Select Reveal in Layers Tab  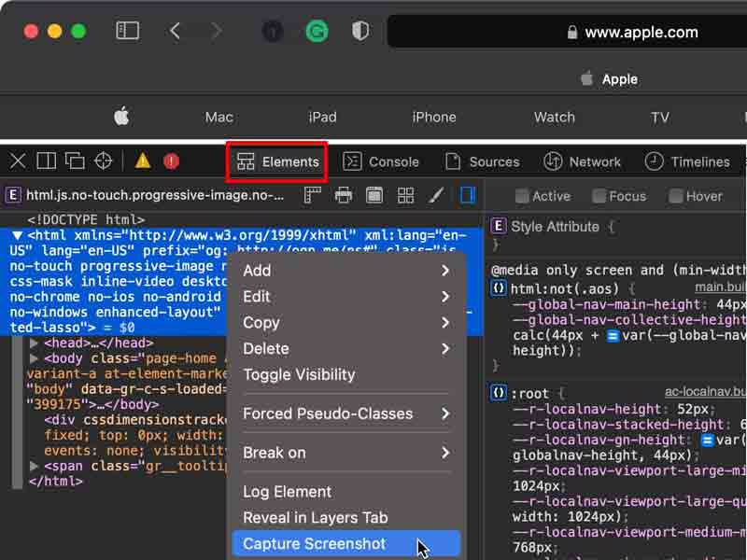346,518
